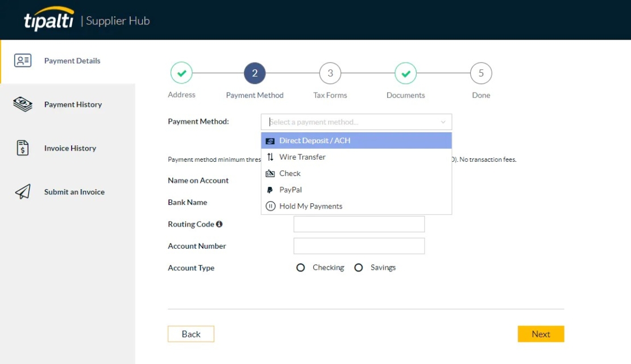The width and height of the screenshot is (631, 364).
Task: Select the Savings account type radio button
Action: (359, 267)
